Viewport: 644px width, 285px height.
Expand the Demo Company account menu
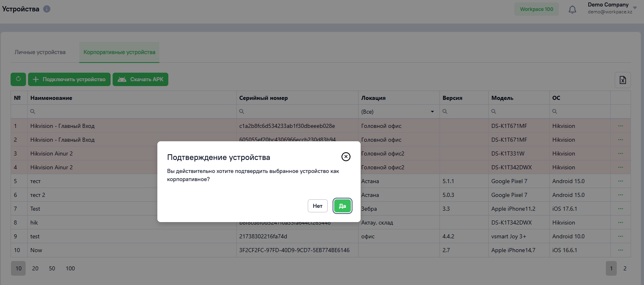tap(635, 8)
